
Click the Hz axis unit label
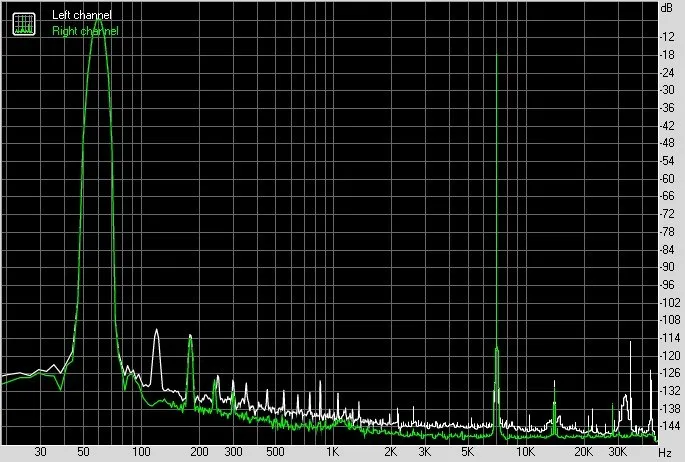(x=664, y=452)
